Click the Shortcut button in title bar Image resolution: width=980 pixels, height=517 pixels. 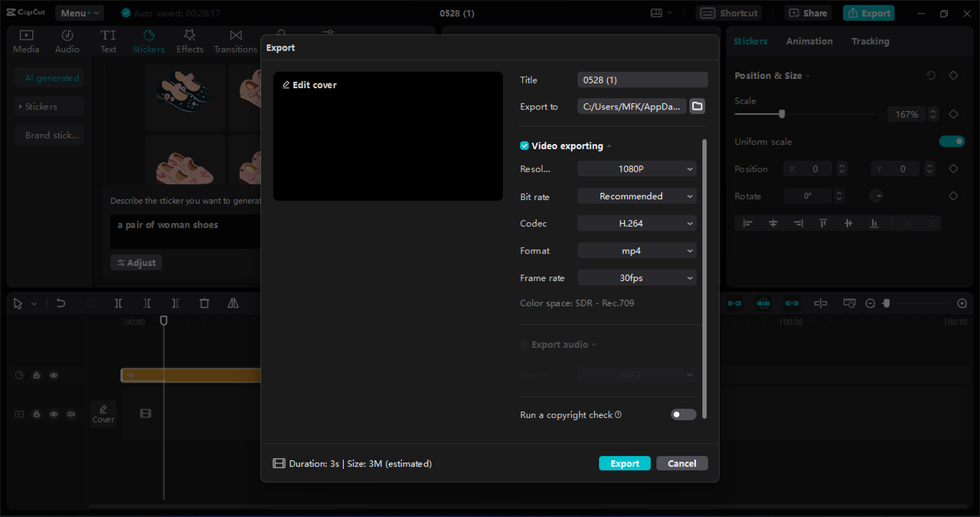click(728, 13)
